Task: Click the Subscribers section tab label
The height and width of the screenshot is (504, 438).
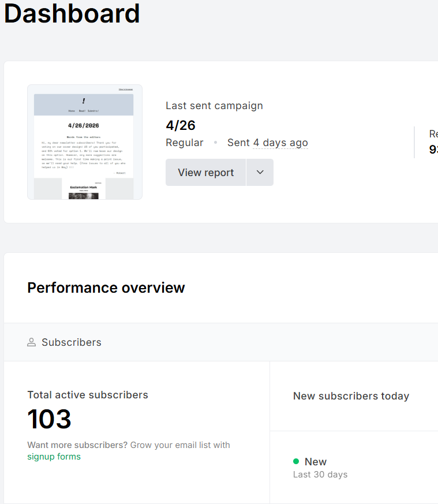Action: [72, 342]
